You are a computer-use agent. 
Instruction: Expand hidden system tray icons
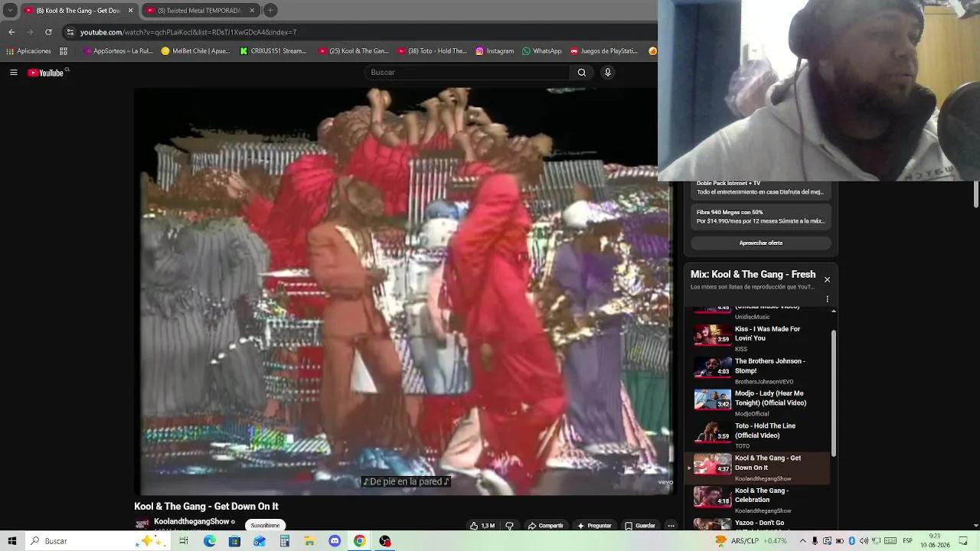coord(802,541)
